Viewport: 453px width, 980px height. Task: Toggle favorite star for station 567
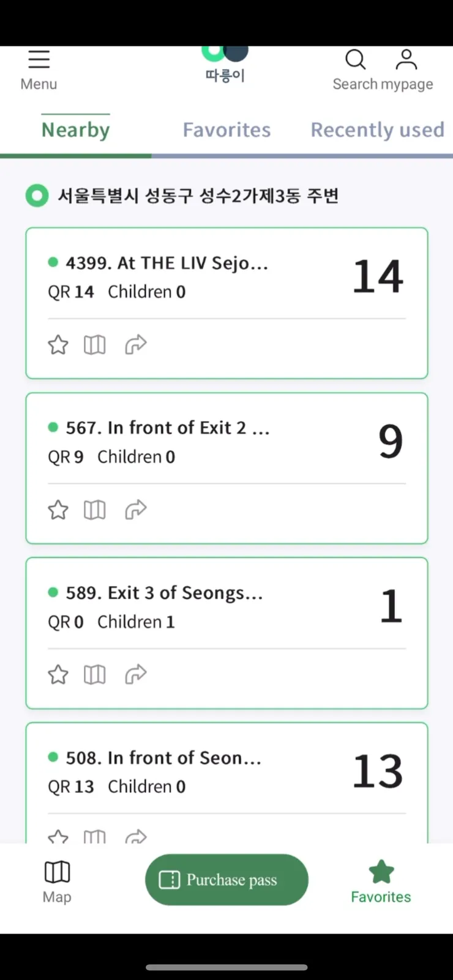click(58, 510)
